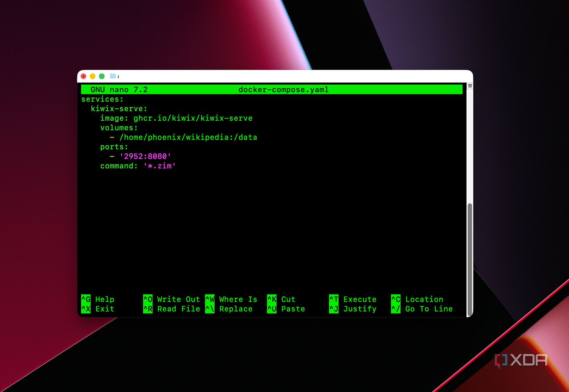Click the ^R Read File shortcut

172,309
